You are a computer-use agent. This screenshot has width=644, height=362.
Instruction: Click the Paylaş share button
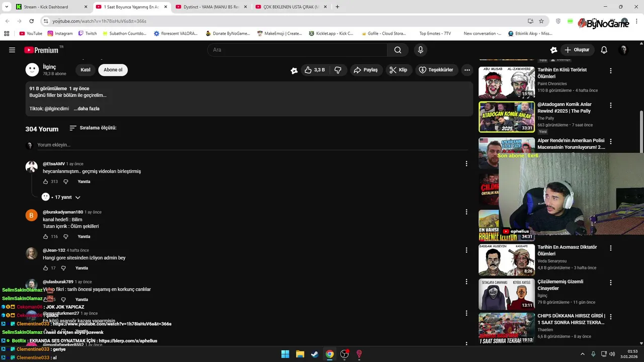[366, 70]
